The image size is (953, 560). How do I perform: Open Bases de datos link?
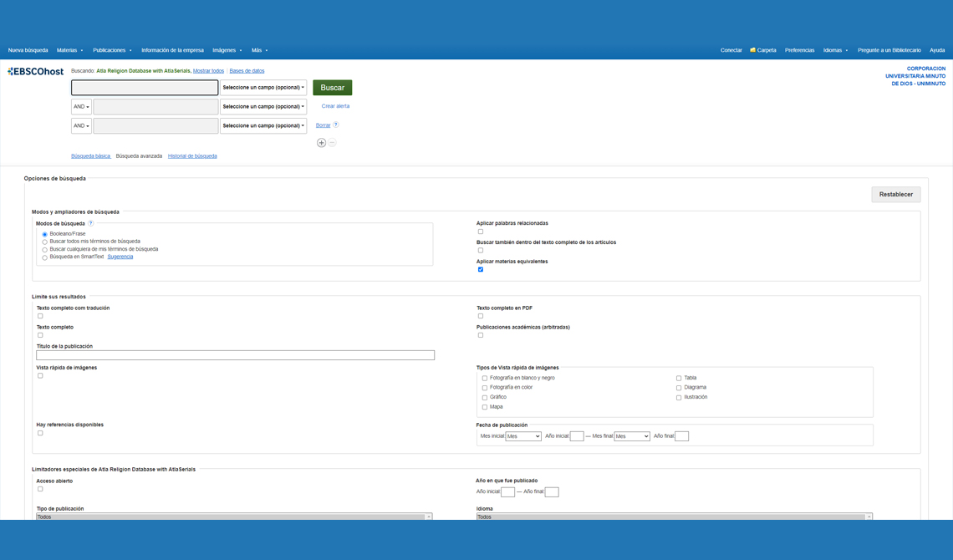click(x=247, y=71)
